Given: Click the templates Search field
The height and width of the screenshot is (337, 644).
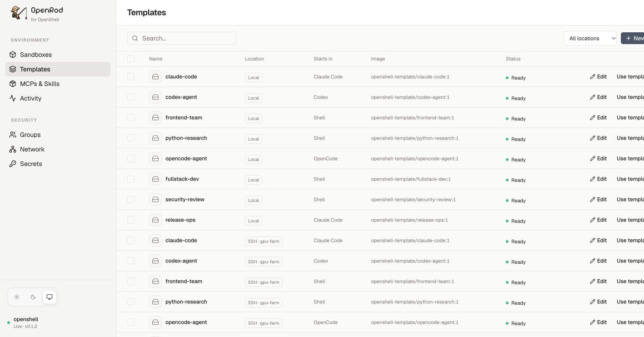Looking at the screenshot, I should tap(182, 38).
